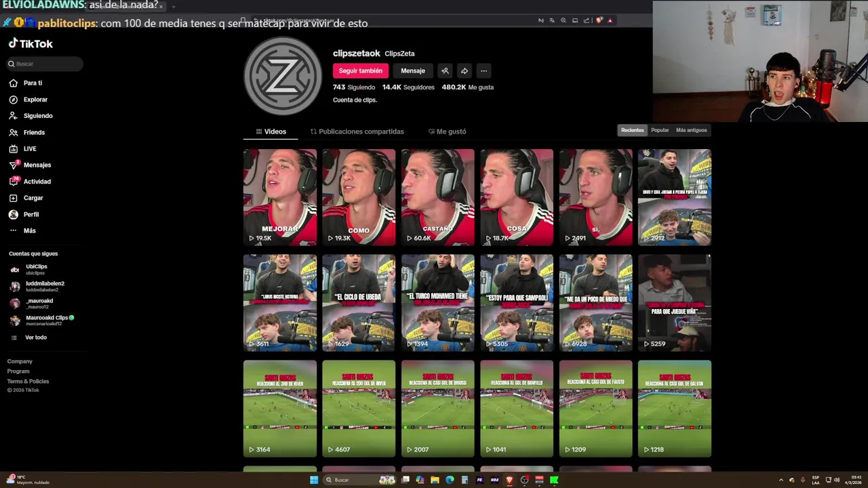Open the video with 3611 views

280,303
